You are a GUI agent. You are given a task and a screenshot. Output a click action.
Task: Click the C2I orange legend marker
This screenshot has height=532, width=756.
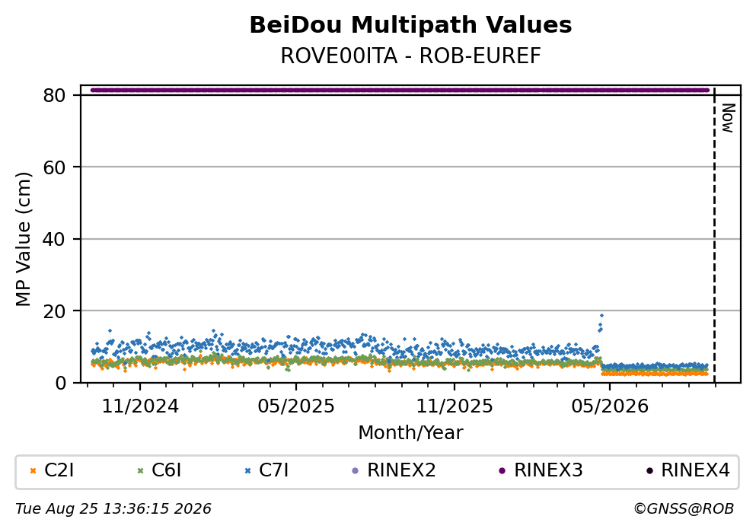33,471
